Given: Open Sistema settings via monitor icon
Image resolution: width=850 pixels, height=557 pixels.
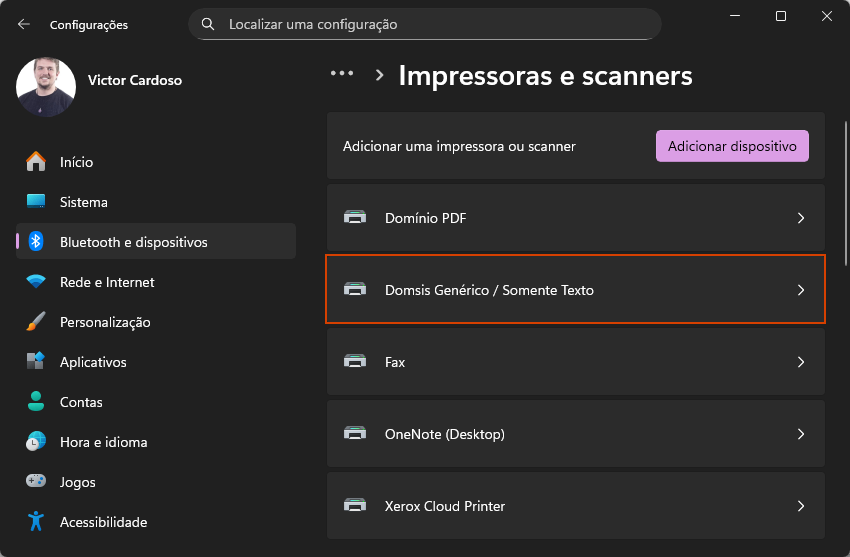Looking at the screenshot, I should [36, 202].
